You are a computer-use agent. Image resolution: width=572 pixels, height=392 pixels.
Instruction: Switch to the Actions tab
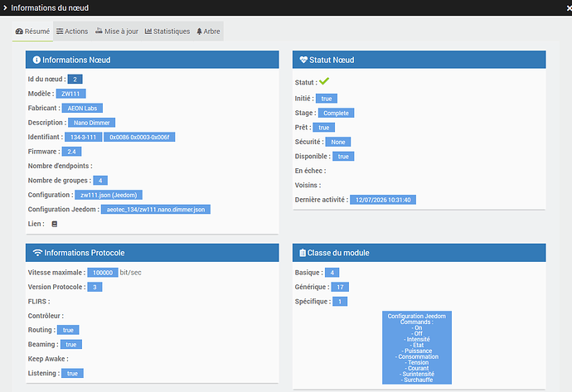coord(72,31)
